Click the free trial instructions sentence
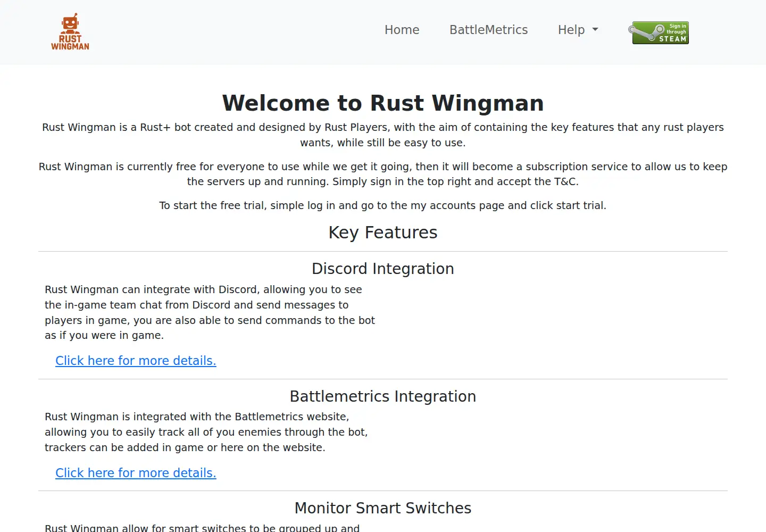 tap(383, 205)
